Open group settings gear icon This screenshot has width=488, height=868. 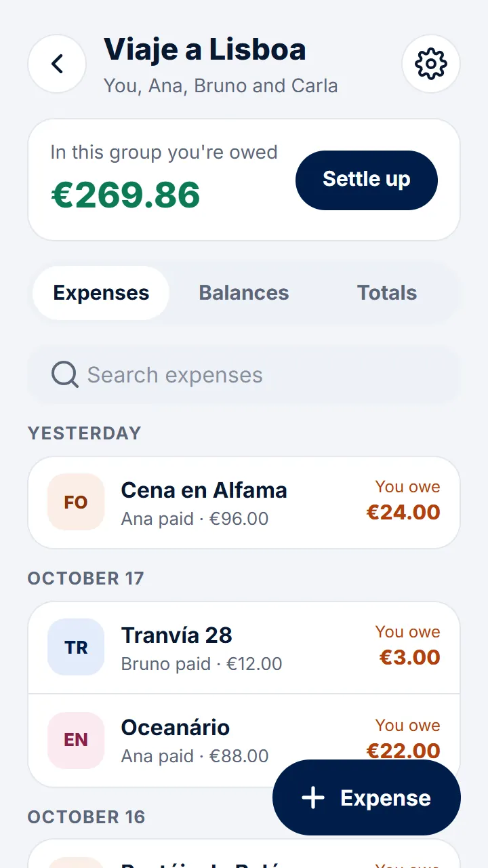point(431,64)
